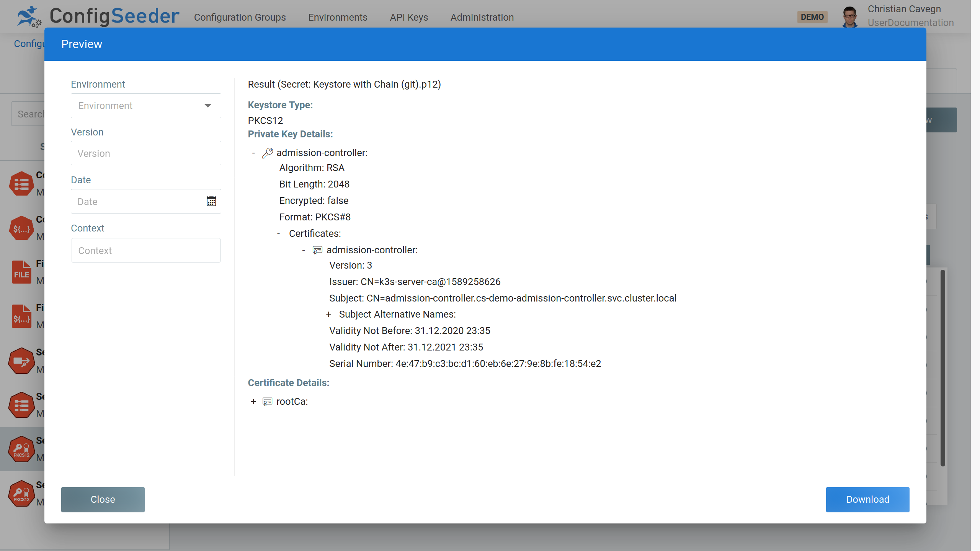Click into the Context input field
The height and width of the screenshot is (551, 980).
click(146, 250)
